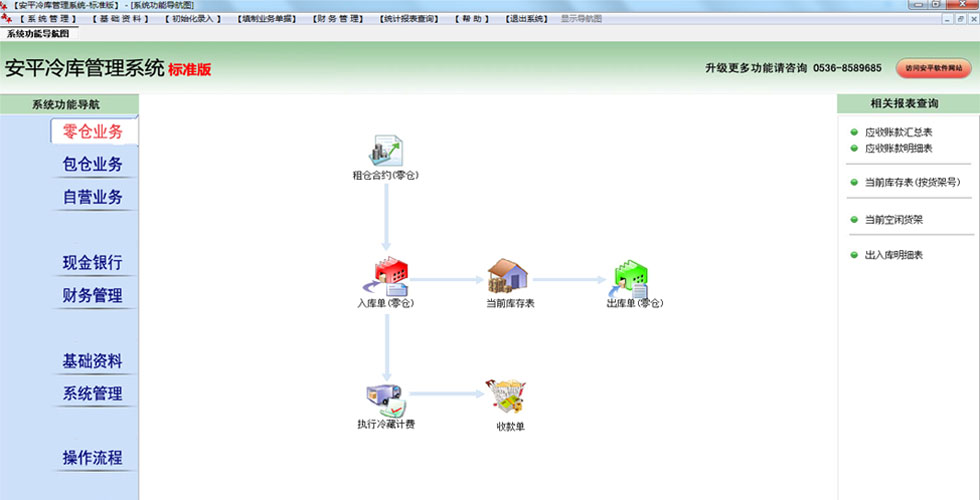Open the 当前库存表 inventory icon
This screenshot has width=980, height=500.
[x=509, y=278]
